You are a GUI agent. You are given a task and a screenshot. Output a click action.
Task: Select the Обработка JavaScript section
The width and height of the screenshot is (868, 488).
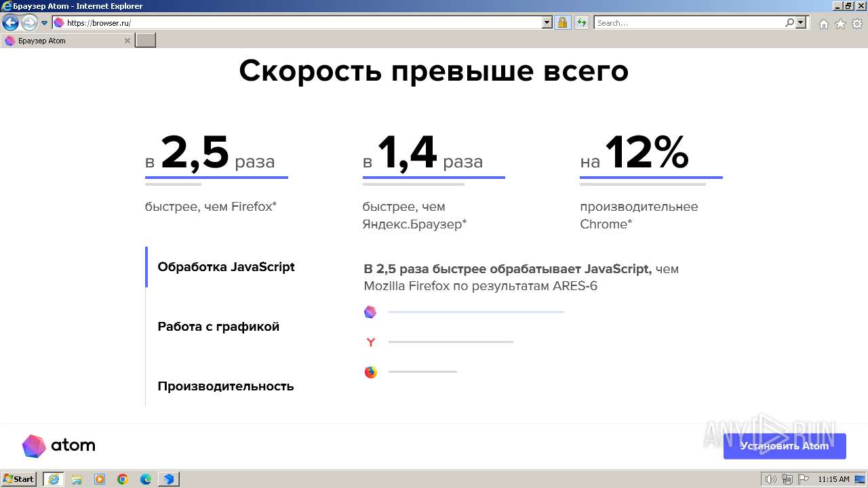(x=226, y=267)
